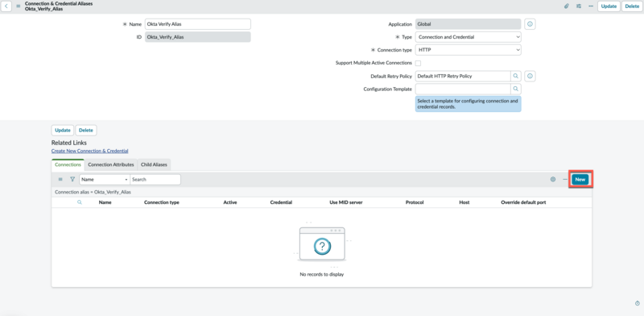Click the Delete button in the header
The height and width of the screenshot is (316, 644).
(x=632, y=6)
